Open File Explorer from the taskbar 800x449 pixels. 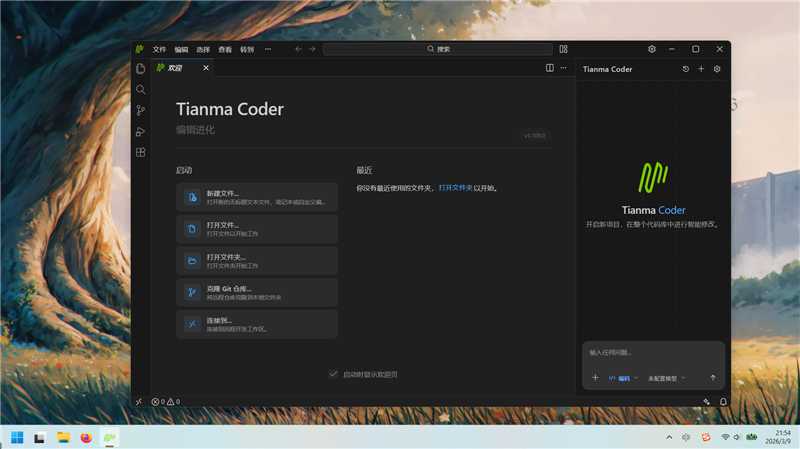[x=63, y=438]
